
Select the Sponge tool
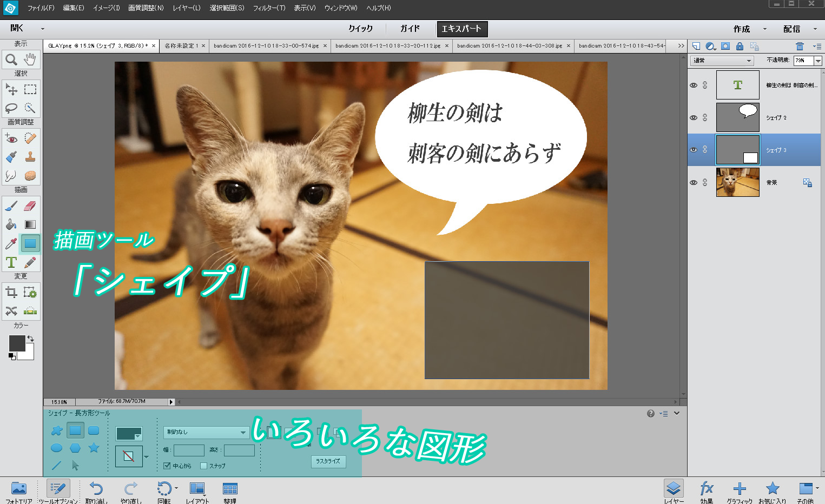point(30,175)
